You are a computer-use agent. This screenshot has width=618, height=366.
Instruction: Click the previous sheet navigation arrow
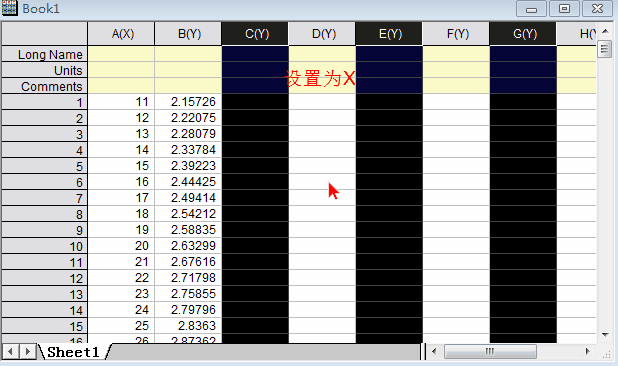click(10, 351)
